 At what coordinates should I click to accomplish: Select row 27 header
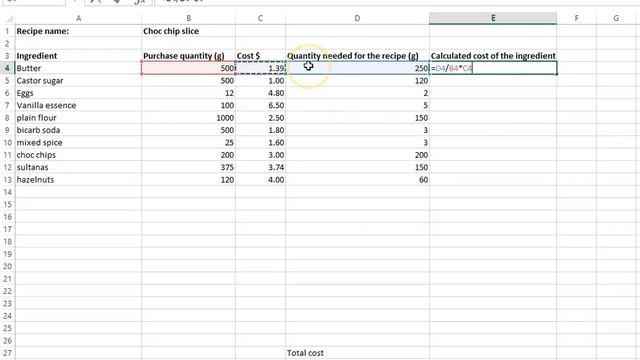pos(7,353)
